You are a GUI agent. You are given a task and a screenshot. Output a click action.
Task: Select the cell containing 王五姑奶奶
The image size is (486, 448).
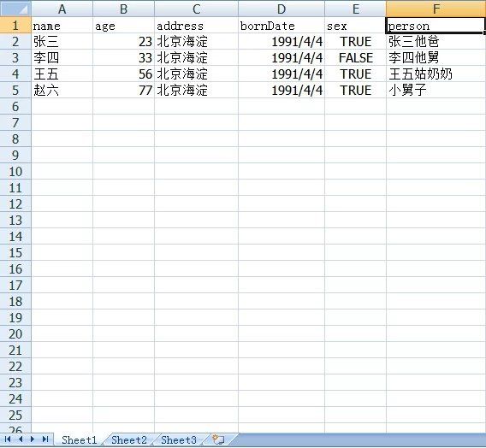pos(436,74)
